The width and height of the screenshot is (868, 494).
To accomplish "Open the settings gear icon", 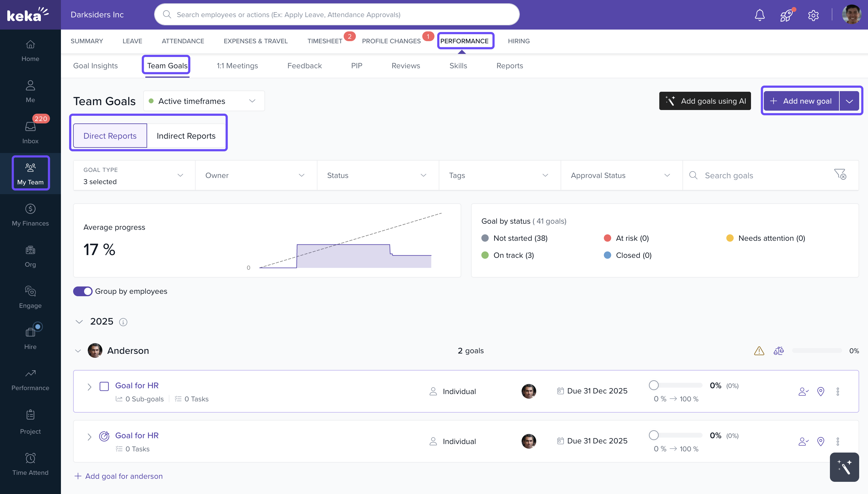I will [813, 15].
